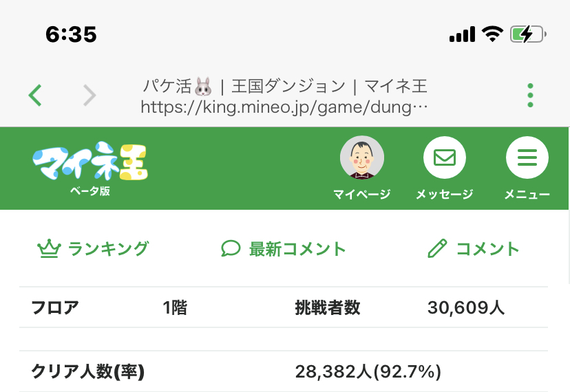Tap the browser forward arrow
This screenshot has width=570, height=392.
pos(89,96)
